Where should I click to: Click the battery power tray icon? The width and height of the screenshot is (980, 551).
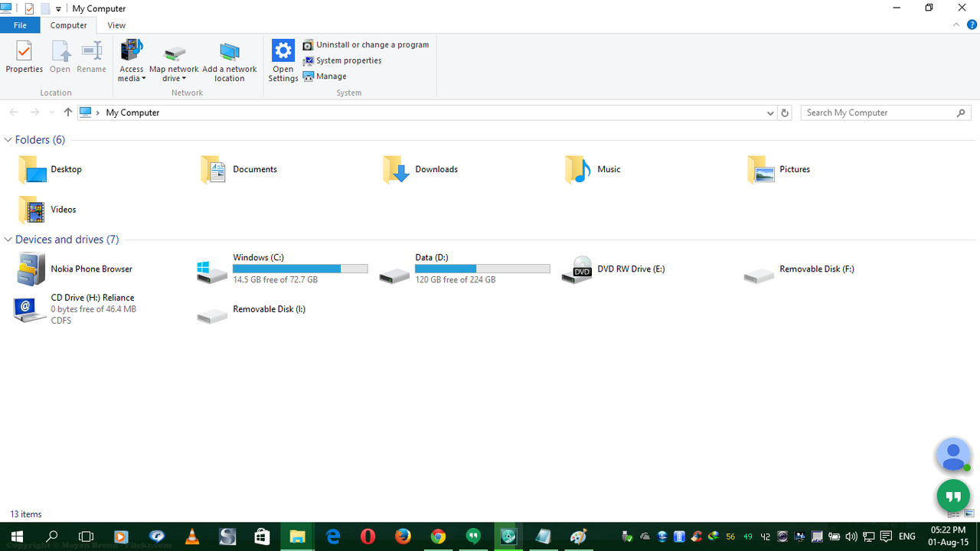click(835, 536)
